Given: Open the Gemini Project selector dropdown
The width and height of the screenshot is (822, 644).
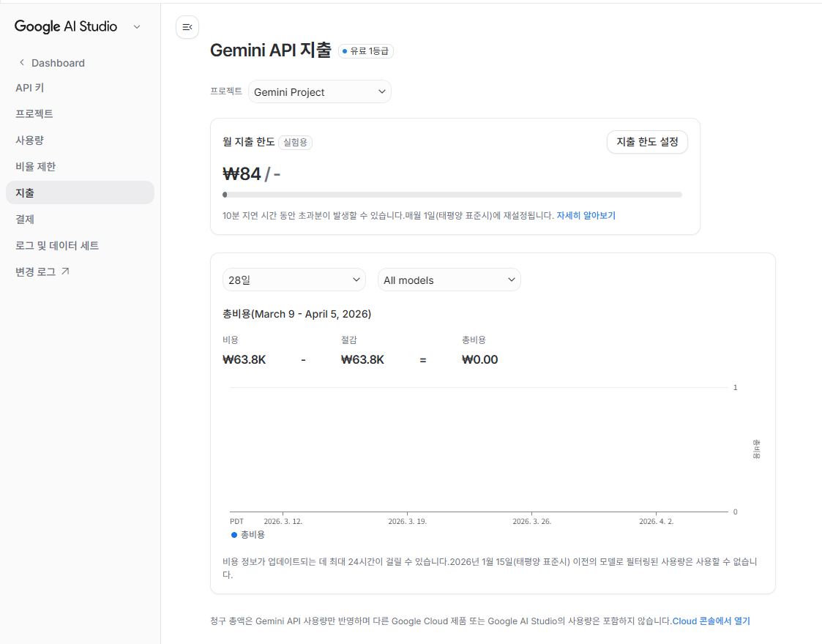Looking at the screenshot, I should 319,91.
